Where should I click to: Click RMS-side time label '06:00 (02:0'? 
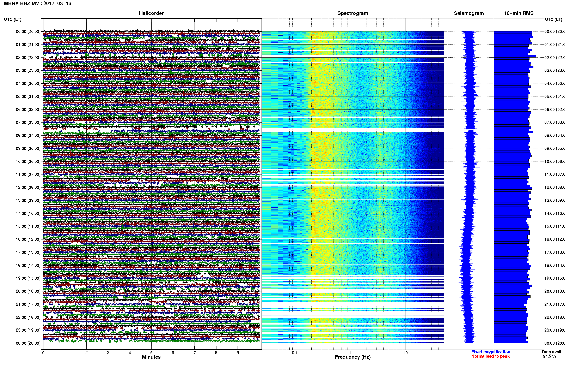pos(555,109)
